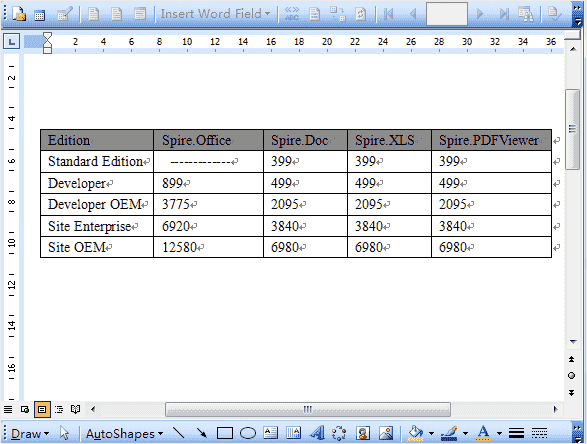This screenshot has height=444, width=587.
Task: Click the Line Style button
Action: pos(516,433)
